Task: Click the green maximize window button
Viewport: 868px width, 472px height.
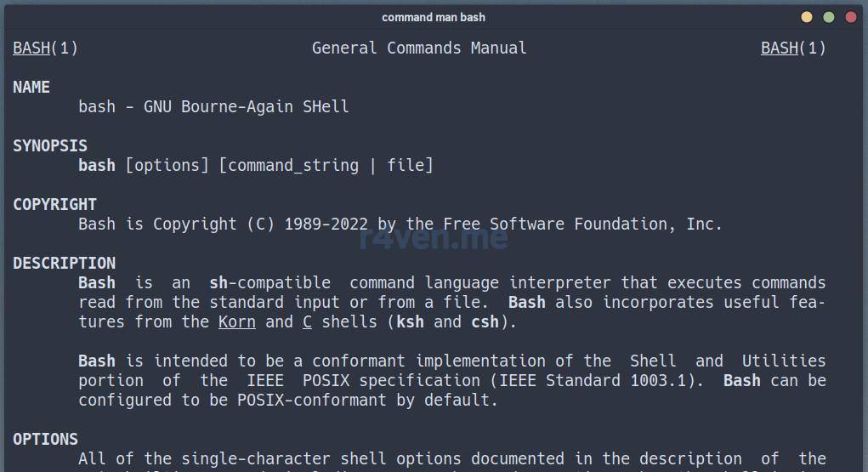Action: [x=829, y=17]
